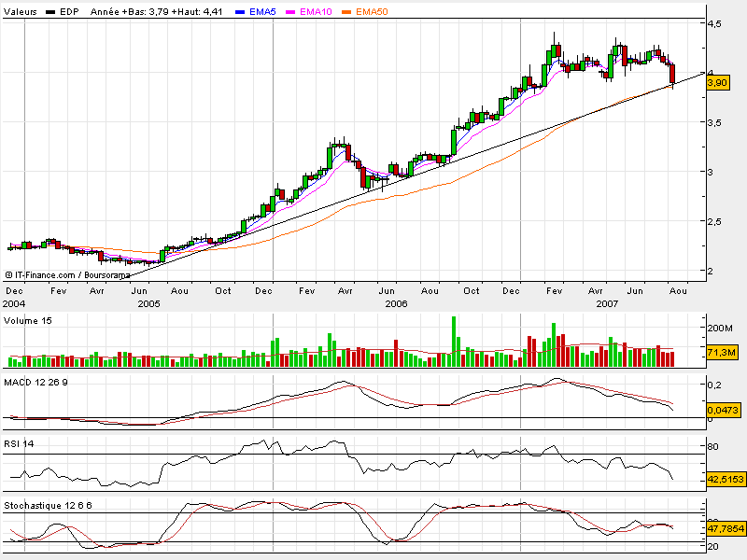747x560 pixels.
Task: Click the last red candlestick on the trendline
Action: pyautogui.click(x=672, y=75)
